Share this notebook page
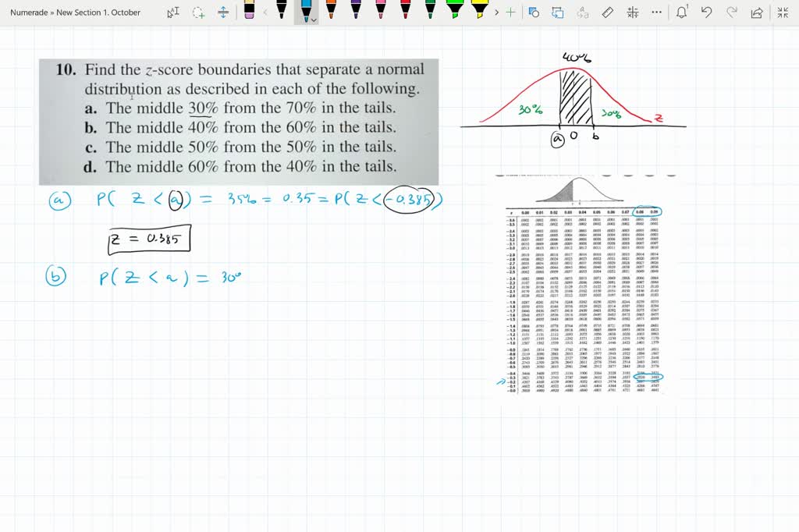The height and width of the screenshot is (532, 799). pos(757,12)
